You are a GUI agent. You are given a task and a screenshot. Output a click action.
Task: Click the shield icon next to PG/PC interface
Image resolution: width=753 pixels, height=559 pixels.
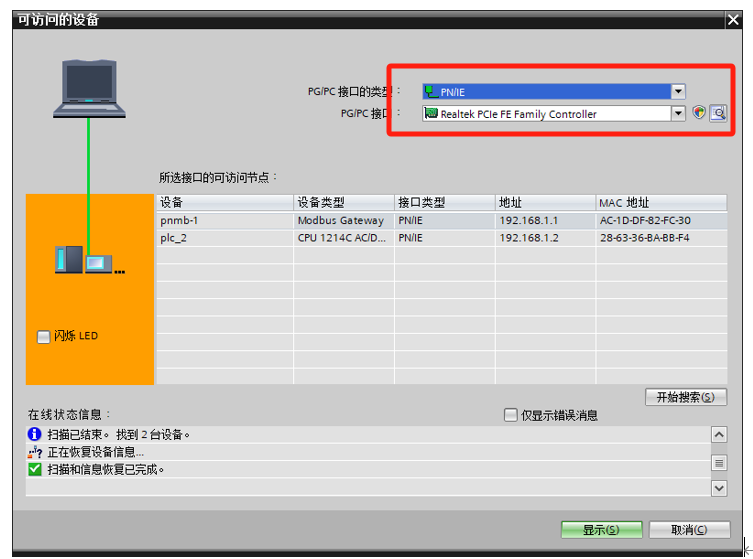699,113
